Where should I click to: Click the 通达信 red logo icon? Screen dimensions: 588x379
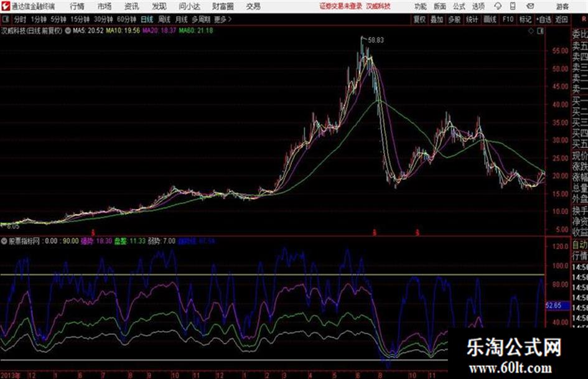click(x=5, y=6)
